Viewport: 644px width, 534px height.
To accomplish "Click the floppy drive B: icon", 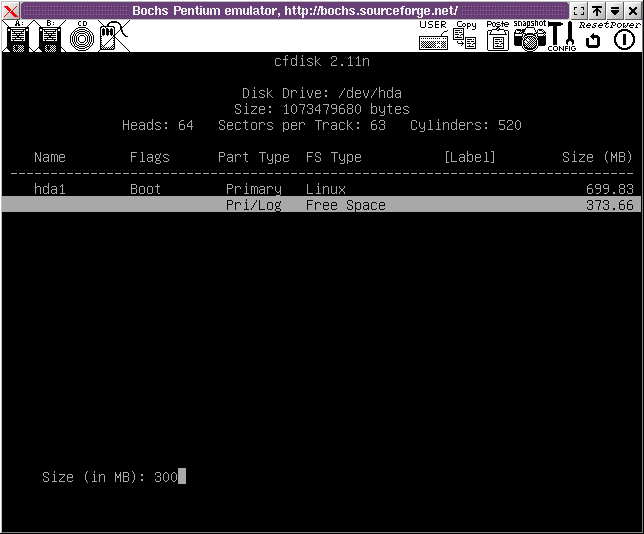I will (x=50, y=37).
